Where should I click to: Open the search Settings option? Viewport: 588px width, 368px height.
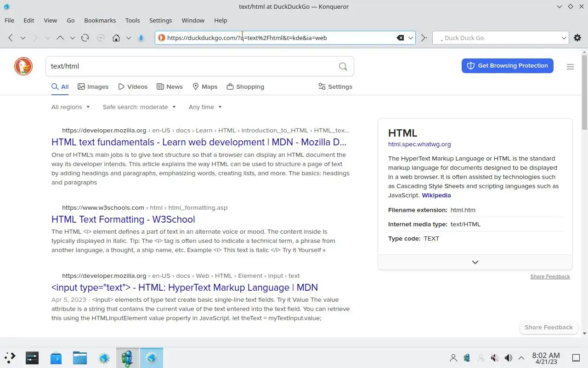[x=335, y=86]
